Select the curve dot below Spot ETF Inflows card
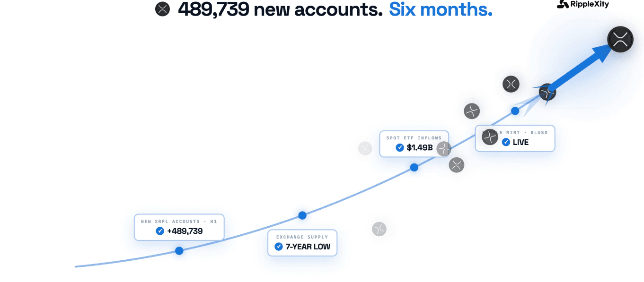The height and width of the screenshot is (282, 644). coord(414,167)
